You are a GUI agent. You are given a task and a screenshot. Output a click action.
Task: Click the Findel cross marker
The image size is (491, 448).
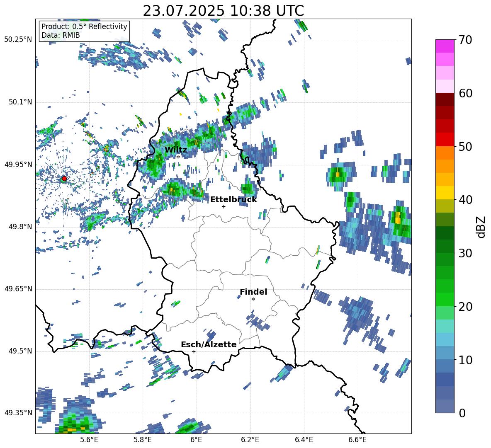click(253, 299)
